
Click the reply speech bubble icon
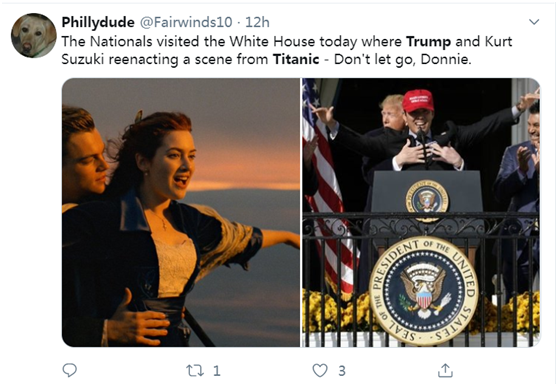coord(69,370)
